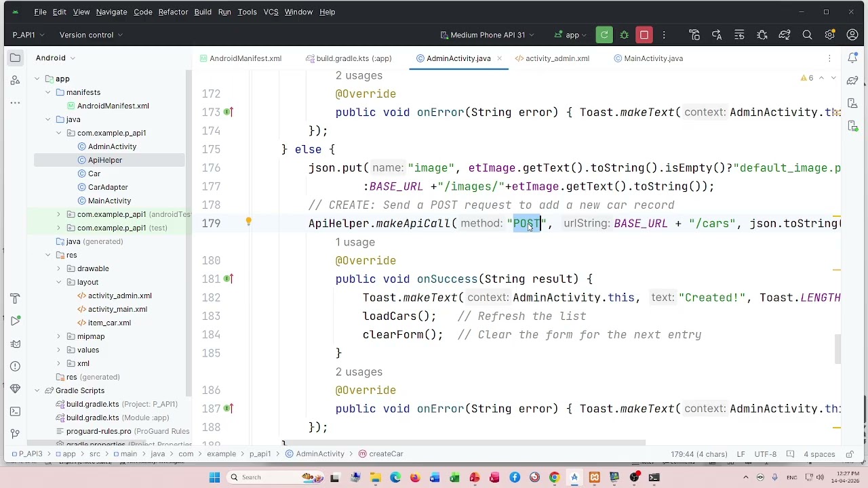Click the Windows Start button on taskbar
This screenshot has height=488, width=868.
pyautogui.click(x=214, y=477)
